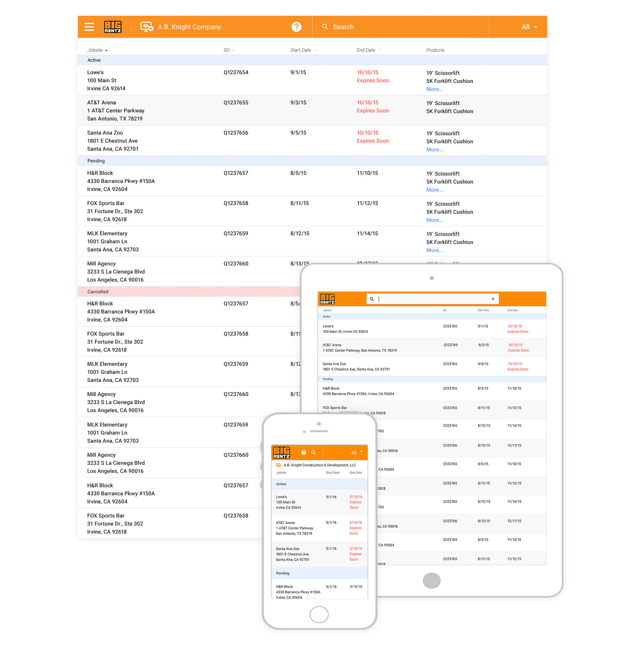644x646 pixels.
Task: Clear tablet search with the X icon
Action: tap(493, 299)
